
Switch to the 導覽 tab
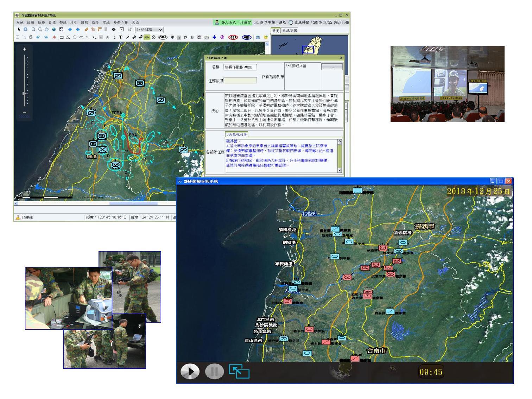pyautogui.click(x=276, y=30)
